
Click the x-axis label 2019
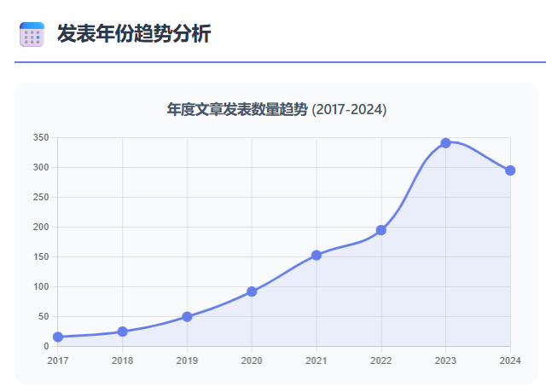pyautogui.click(x=187, y=360)
